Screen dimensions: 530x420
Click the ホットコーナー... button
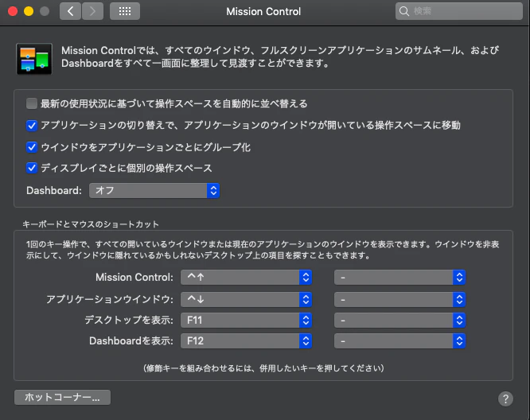coord(62,398)
